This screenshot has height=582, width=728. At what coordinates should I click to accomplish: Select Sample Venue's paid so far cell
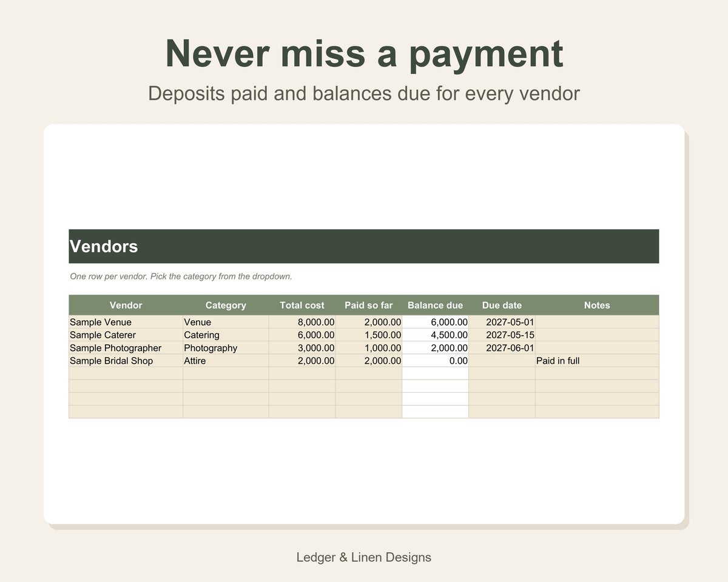(369, 322)
